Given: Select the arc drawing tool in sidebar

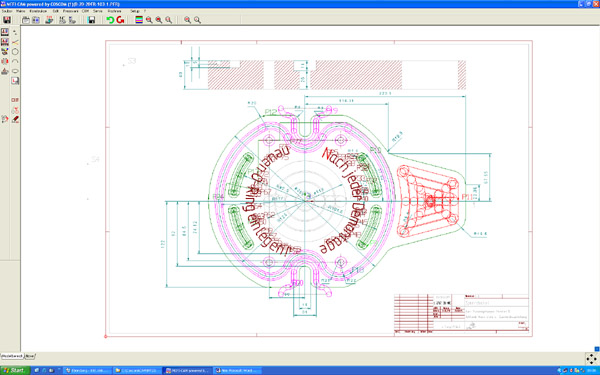Looking at the screenshot, I should coord(15,61).
